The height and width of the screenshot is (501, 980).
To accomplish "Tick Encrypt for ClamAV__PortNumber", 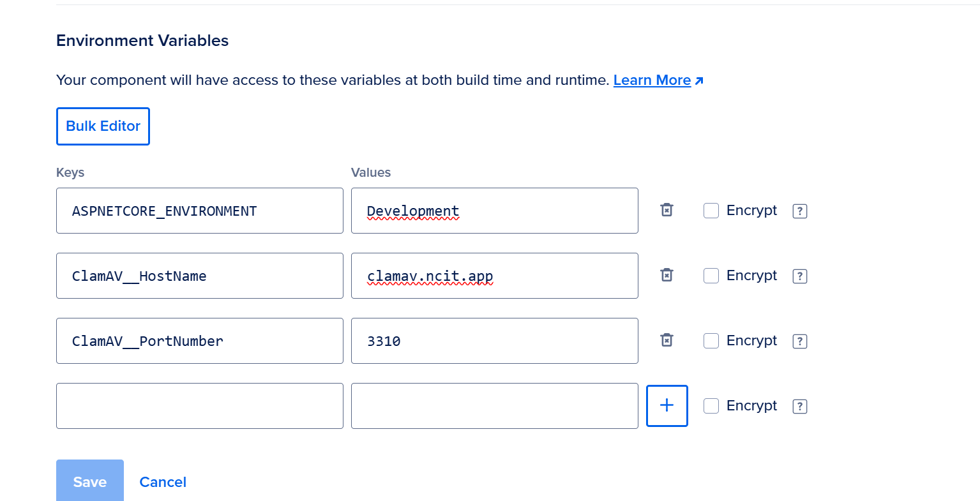I will pos(711,341).
